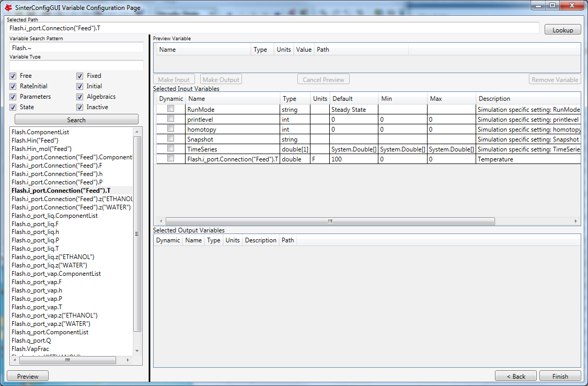Click variable list scrollbar down arrow

pyautogui.click(x=137, y=351)
